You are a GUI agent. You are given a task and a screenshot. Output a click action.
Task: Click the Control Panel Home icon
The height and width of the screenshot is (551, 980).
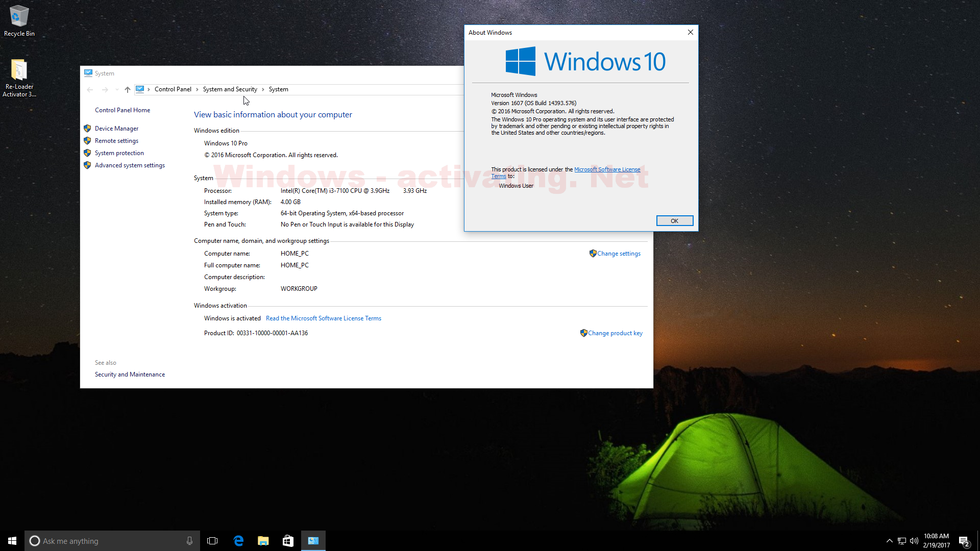coord(122,110)
